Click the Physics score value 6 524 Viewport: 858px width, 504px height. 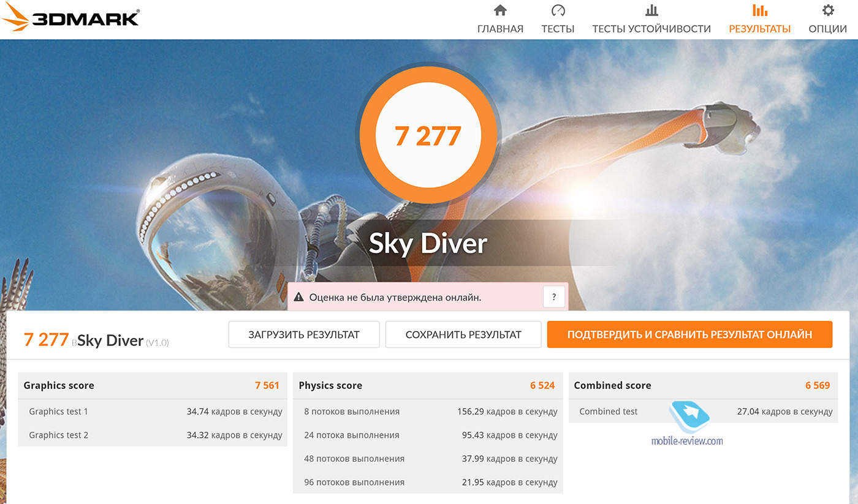click(542, 385)
